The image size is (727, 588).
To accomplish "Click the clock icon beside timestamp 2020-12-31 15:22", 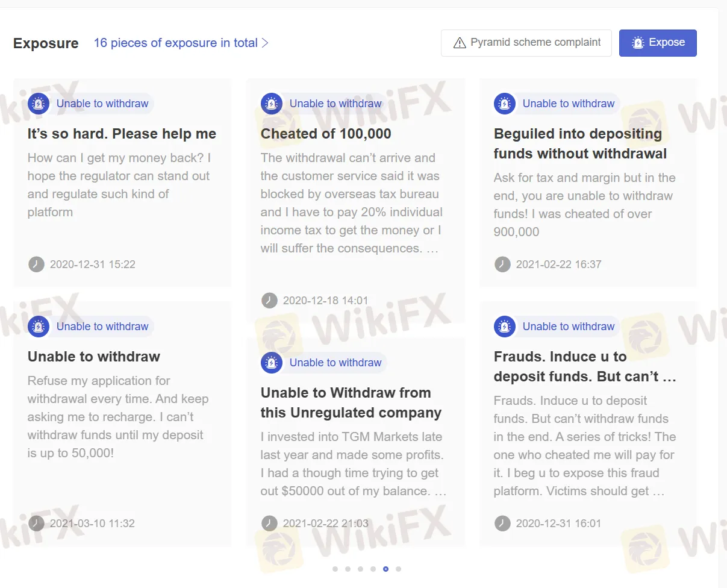I will (x=36, y=264).
